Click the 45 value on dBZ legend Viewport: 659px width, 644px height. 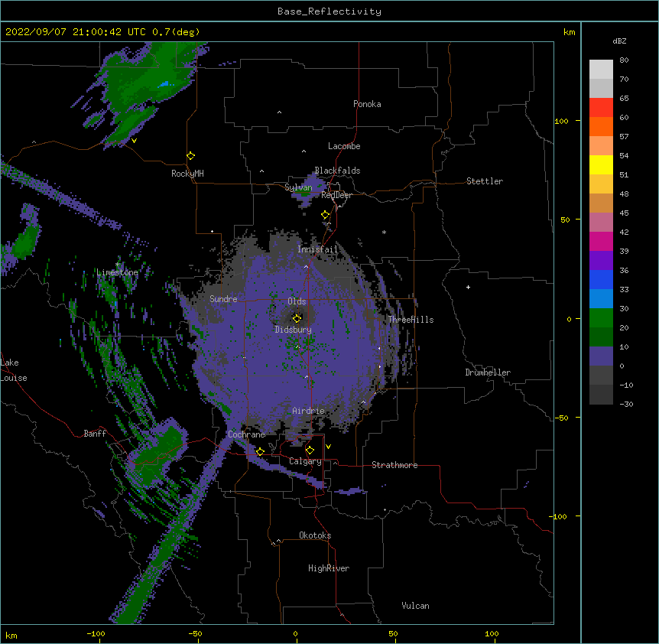[624, 213]
